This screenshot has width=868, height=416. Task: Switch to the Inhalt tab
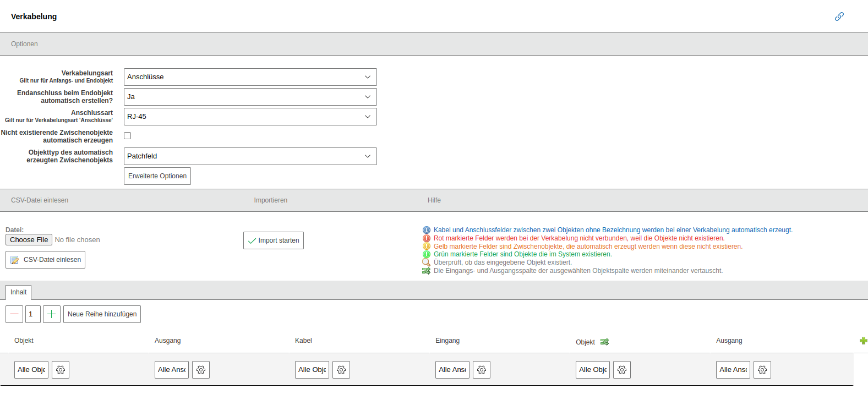coord(18,292)
